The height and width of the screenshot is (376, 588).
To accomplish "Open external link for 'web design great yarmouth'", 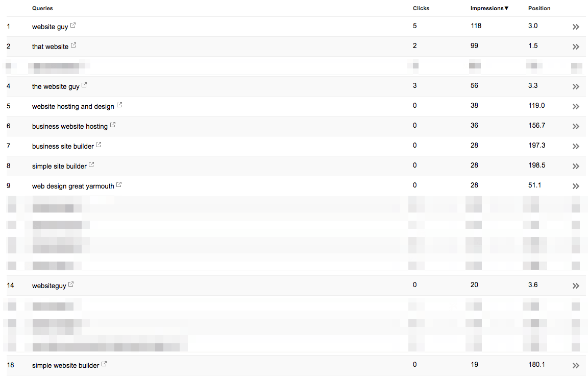I will [x=119, y=184].
